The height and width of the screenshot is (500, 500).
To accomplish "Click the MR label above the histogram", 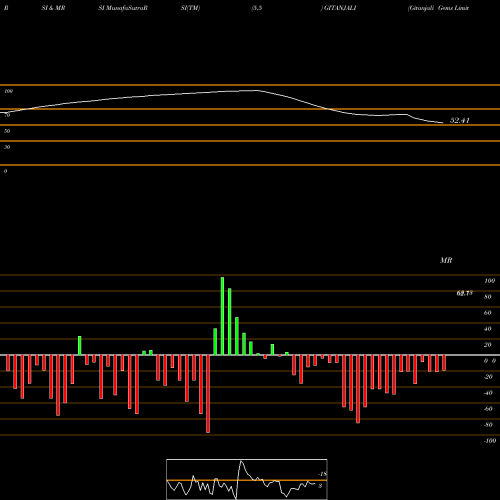I will 446,260.
